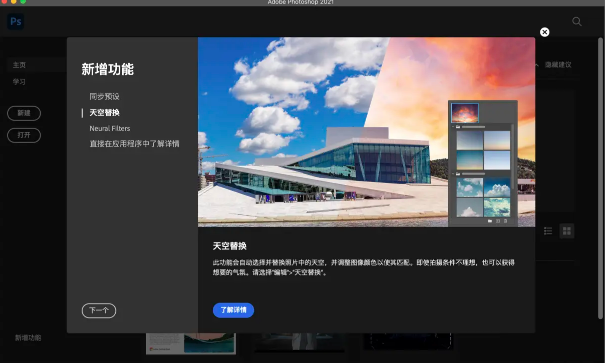605x363 pixels.
Task: Switch to list view icon
Action: tap(548, 231)
